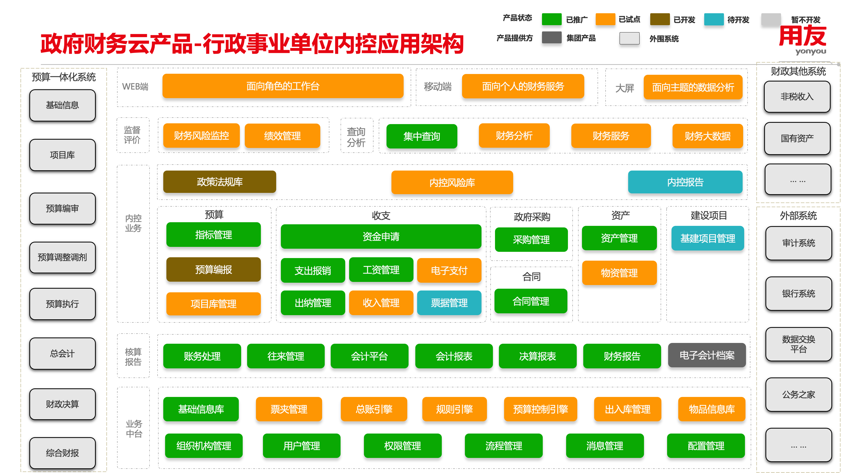Click the teal 票据管理 module
868x473 pixels.
tap(449, 303)
